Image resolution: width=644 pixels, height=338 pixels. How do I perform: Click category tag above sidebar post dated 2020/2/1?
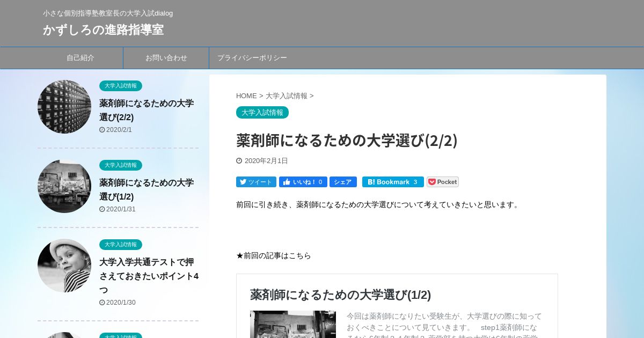coord(121,86)
